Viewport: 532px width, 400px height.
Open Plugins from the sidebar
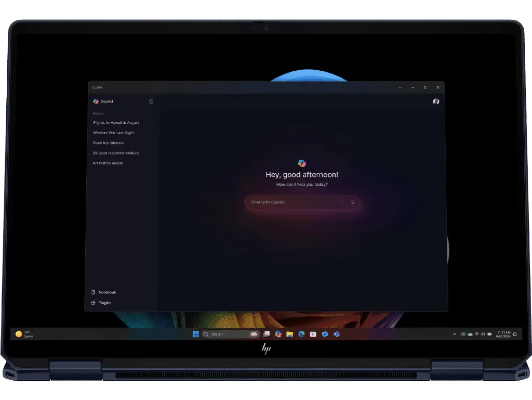(101, 303)
